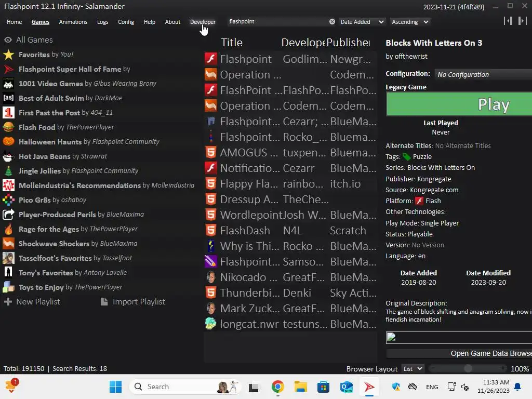
Task: Click the Shockwave Shockers icon
Action: tap(8, 244)
